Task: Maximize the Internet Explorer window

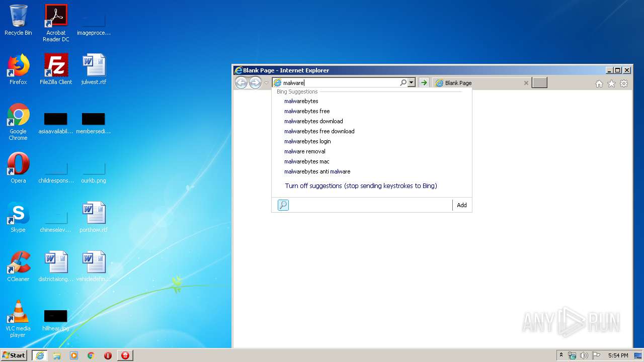Action: click(618, 70)
